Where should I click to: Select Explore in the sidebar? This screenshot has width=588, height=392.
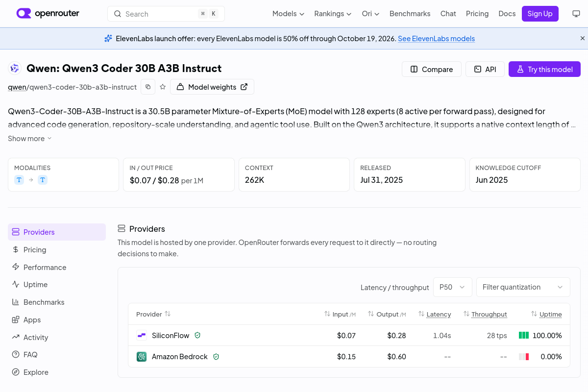point(57,372)
